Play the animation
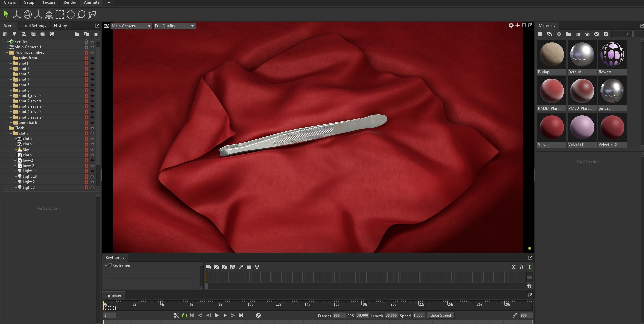This screenshot has width=644, height=324. pos(217,315)
